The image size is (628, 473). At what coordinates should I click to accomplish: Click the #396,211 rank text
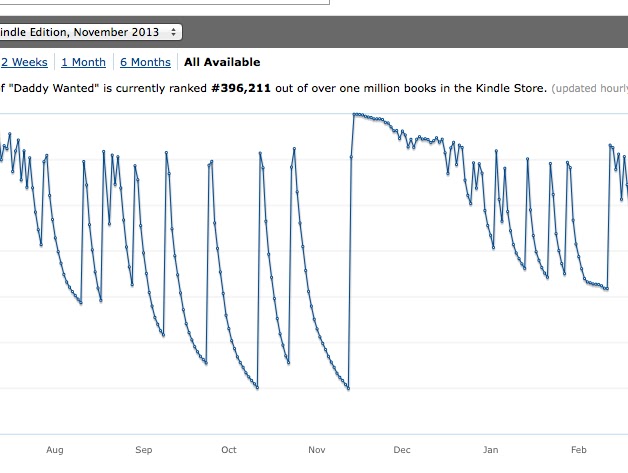[241, 88]
